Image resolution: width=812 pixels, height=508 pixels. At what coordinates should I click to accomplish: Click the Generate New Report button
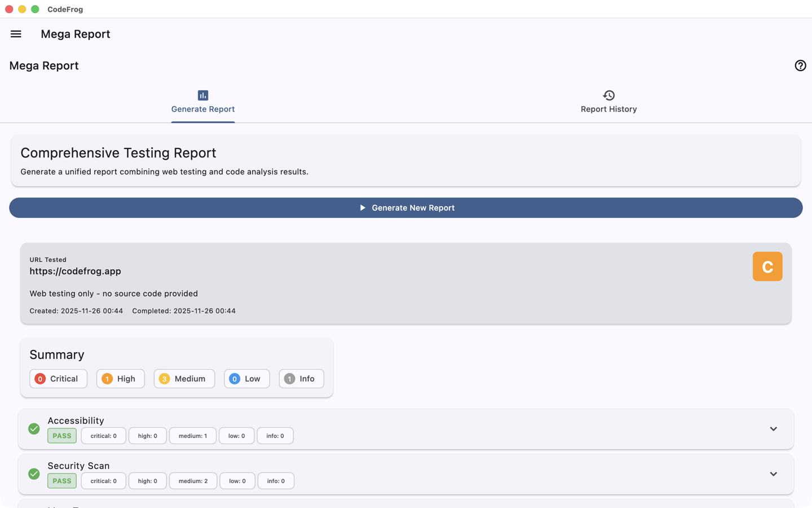(405, 208)
